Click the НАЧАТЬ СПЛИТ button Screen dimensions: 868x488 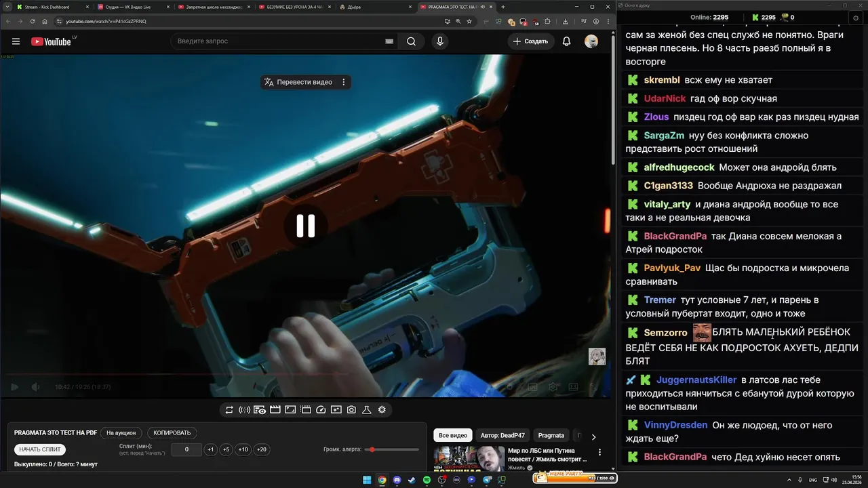point(40,449)
